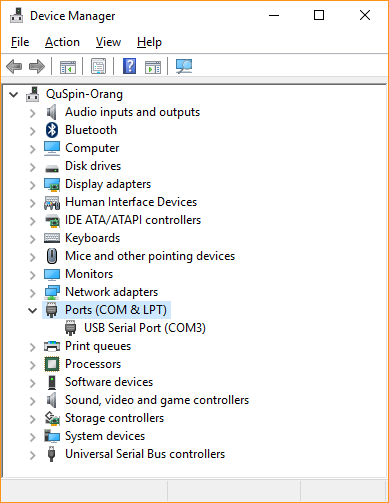Select the System devices label
The width and height of the screenshot is (389, 503).
(105, 436)
